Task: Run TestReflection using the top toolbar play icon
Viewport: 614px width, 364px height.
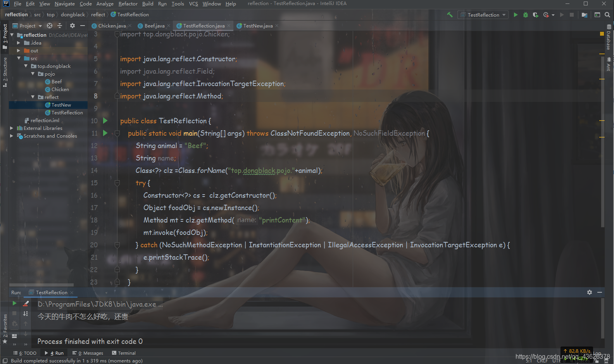Action: [x=516, y=15]
